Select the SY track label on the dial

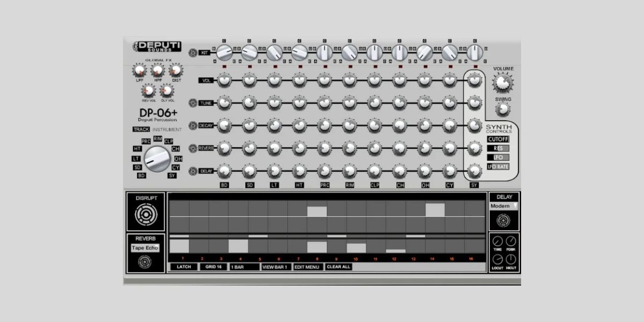(172, 175)
